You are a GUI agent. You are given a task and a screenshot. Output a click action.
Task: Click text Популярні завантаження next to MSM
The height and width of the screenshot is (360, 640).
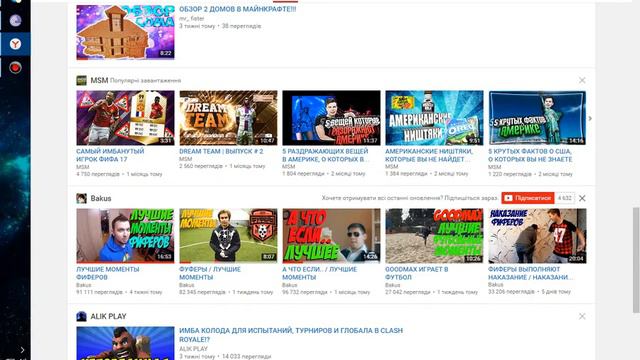click(x=145, y=80)
